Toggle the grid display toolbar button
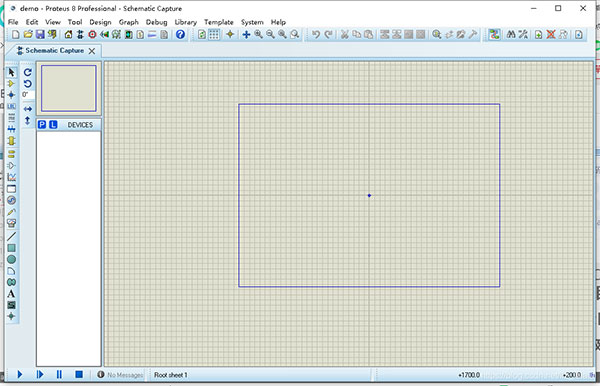This screenshot has height=386, width=600. click(x=214, y=34)
